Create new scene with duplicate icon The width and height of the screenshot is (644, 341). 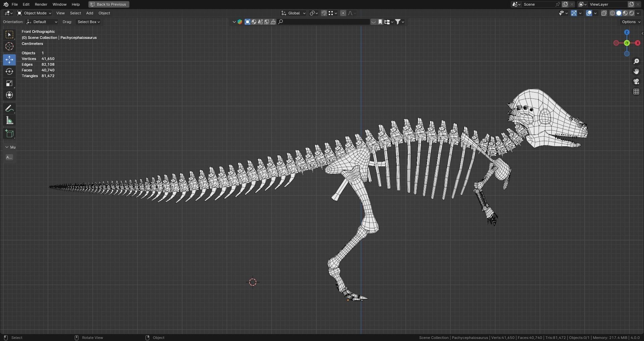pos(565,4)
